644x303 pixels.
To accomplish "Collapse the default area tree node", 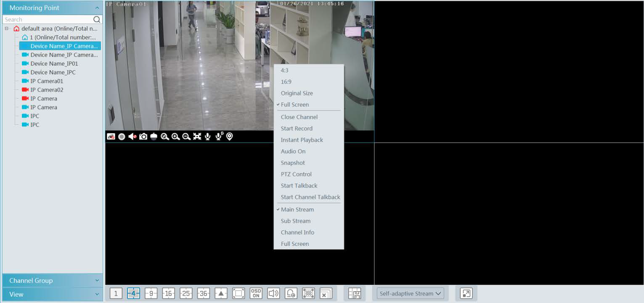I will 6,29.
